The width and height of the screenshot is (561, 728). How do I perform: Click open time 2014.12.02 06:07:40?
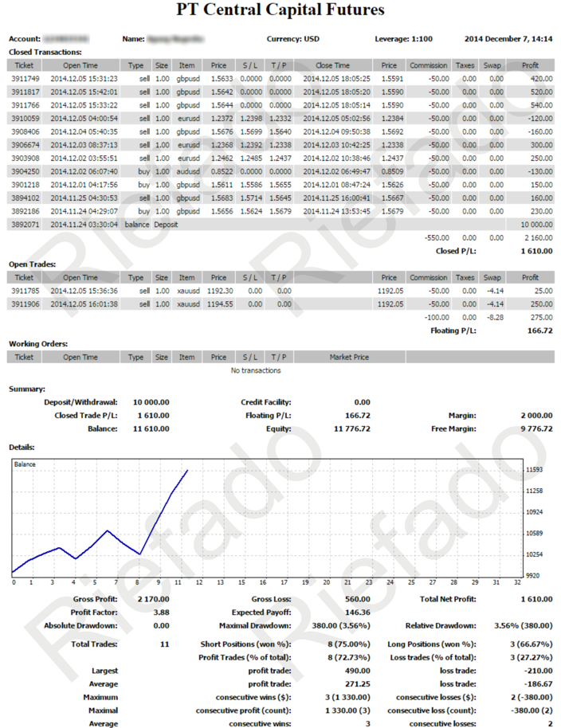click(84, 171)
